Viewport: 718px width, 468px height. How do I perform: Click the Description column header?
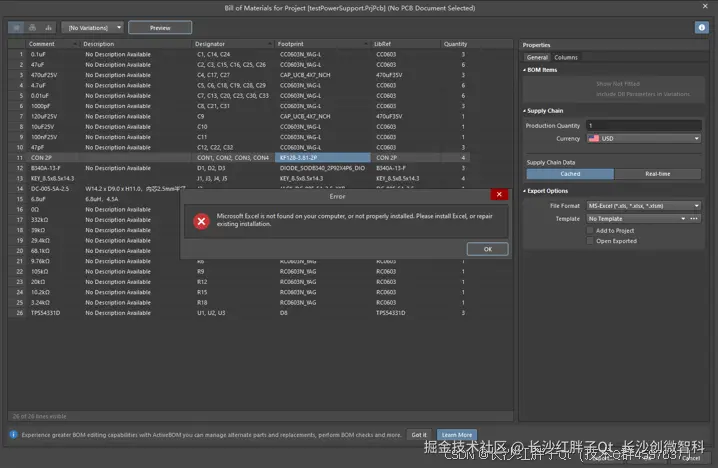tap(136, 44)
